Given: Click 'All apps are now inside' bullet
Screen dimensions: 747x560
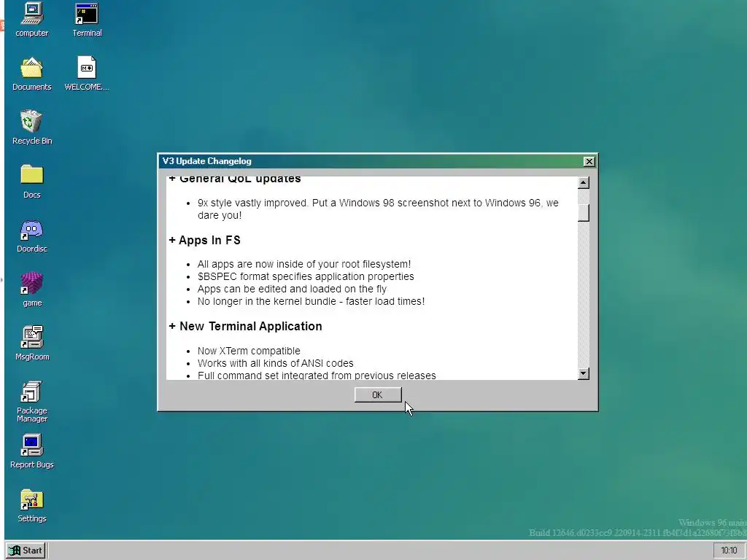Looking at the screenshot, I should tap(304, 264).
